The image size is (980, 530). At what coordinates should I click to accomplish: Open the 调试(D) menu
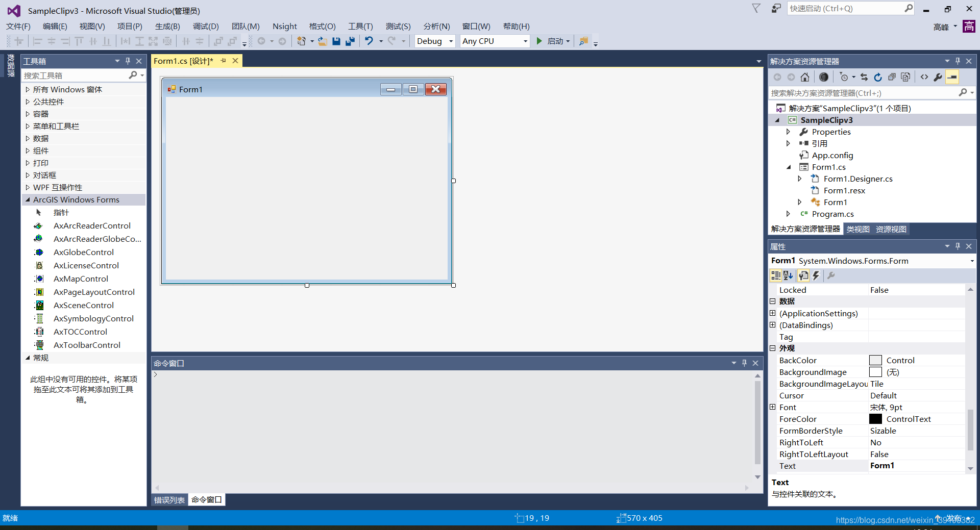206,27
